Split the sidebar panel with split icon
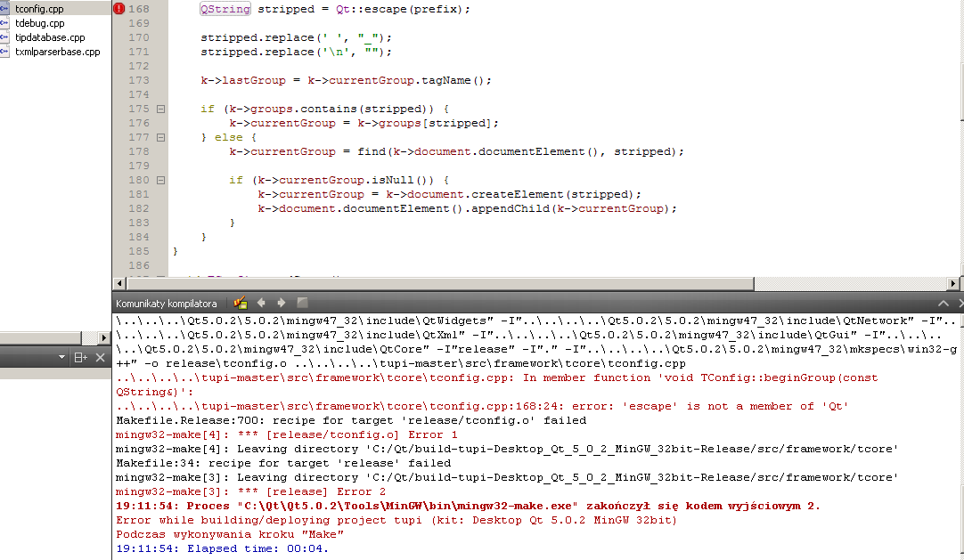The width and height of the screenshot is (964, 560). pyautogui.click(x=80, y=357)
